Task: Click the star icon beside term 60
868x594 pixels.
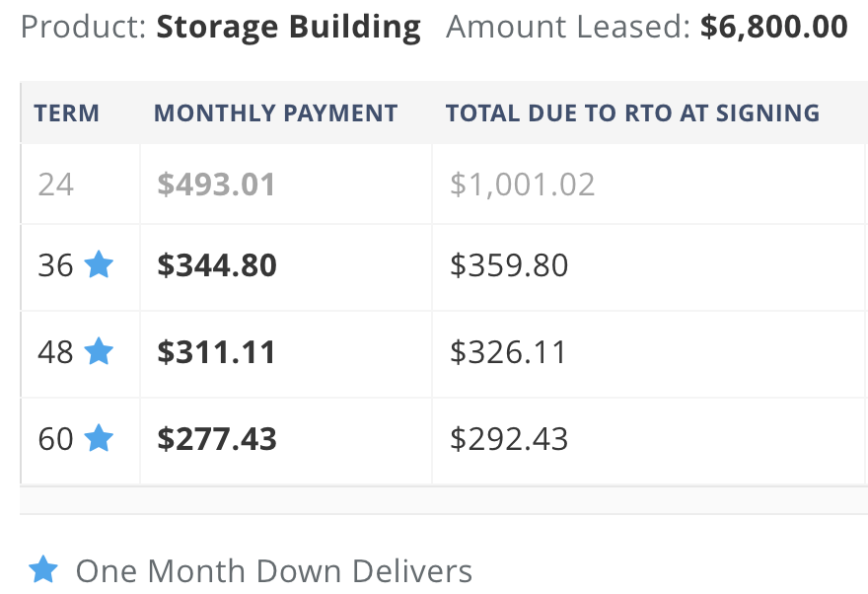Action: click(x=99, y=438)
